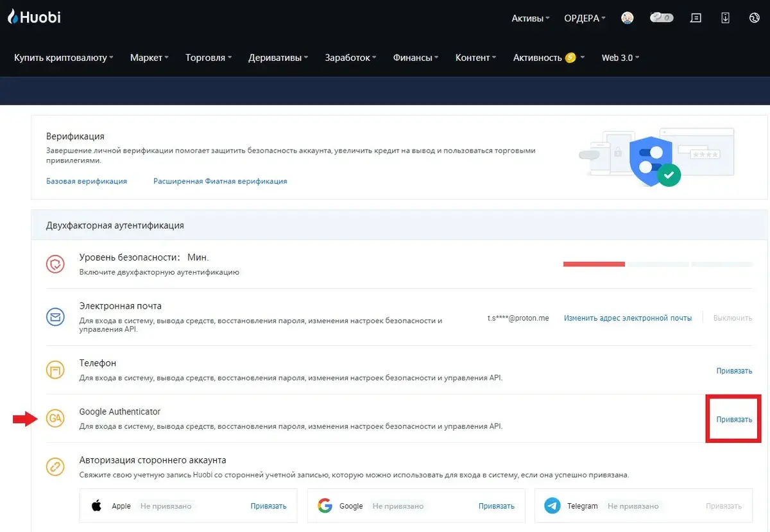770x532 pixels.
Task: Click Привязать in the Google account card
Action: (496, 506)
